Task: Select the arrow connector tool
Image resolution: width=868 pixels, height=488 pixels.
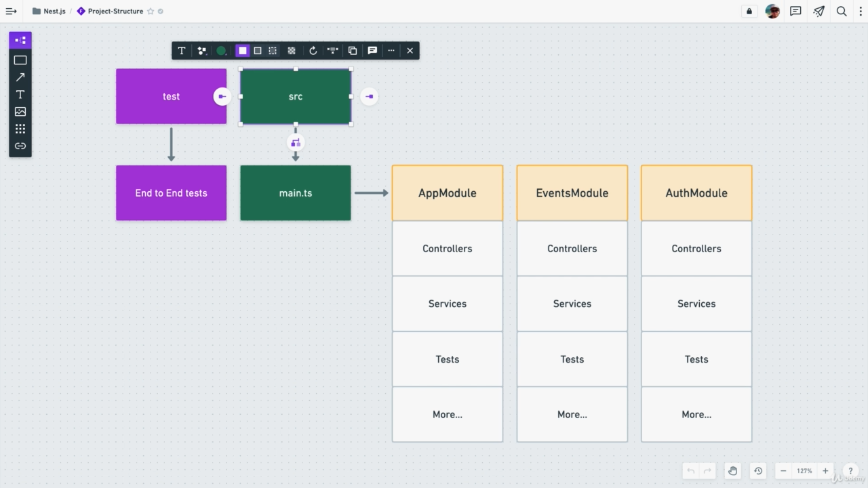Action: [20, 77]
